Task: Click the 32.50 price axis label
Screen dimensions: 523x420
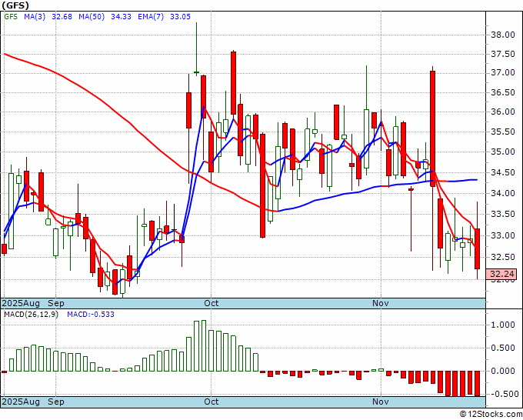Action: (x=505, y=257)
